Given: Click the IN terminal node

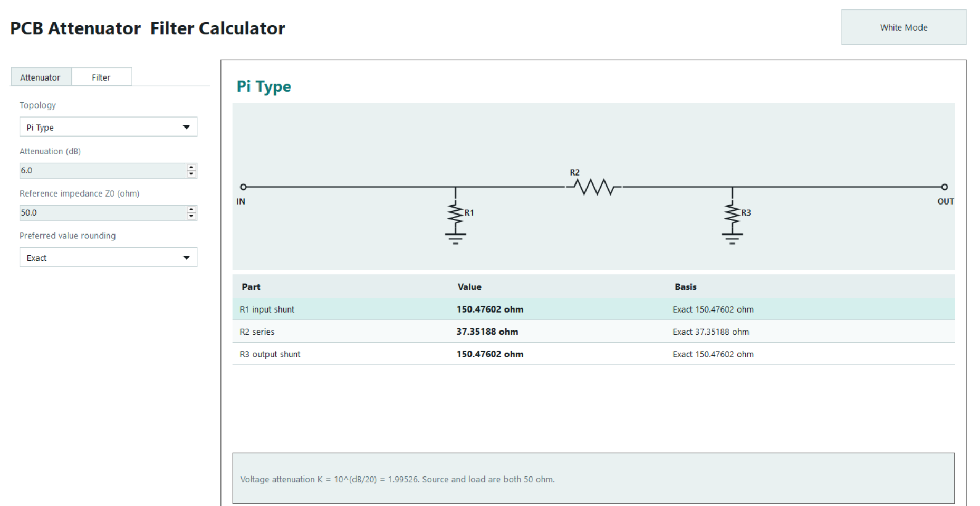Looking at the screenshot, I should point(243,187).
